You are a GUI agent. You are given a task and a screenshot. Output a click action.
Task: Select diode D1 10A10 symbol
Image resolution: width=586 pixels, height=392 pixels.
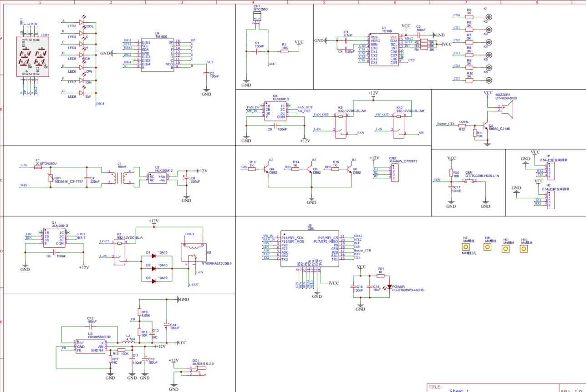click(154, 256)
